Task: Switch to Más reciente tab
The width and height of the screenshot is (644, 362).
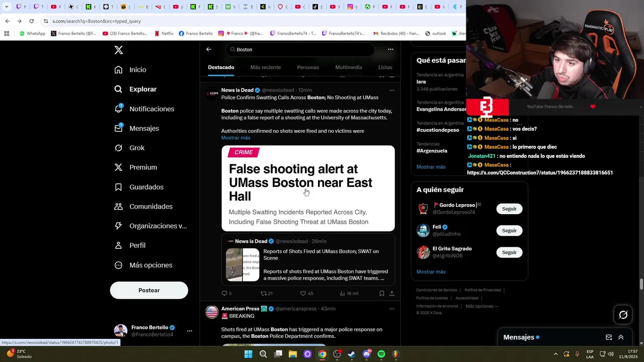Action: pos(266,67)
